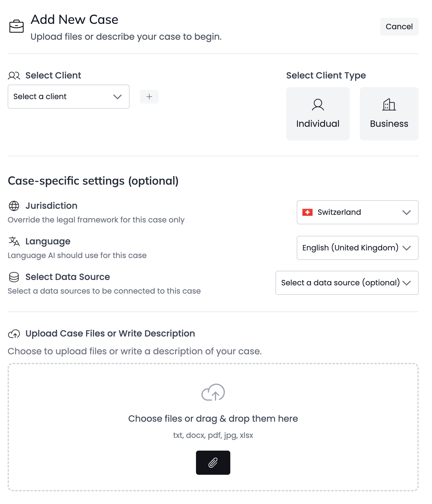
Task: Expand the Switzerland jurisdiction dropdown
Action: [x=358, y=212]
